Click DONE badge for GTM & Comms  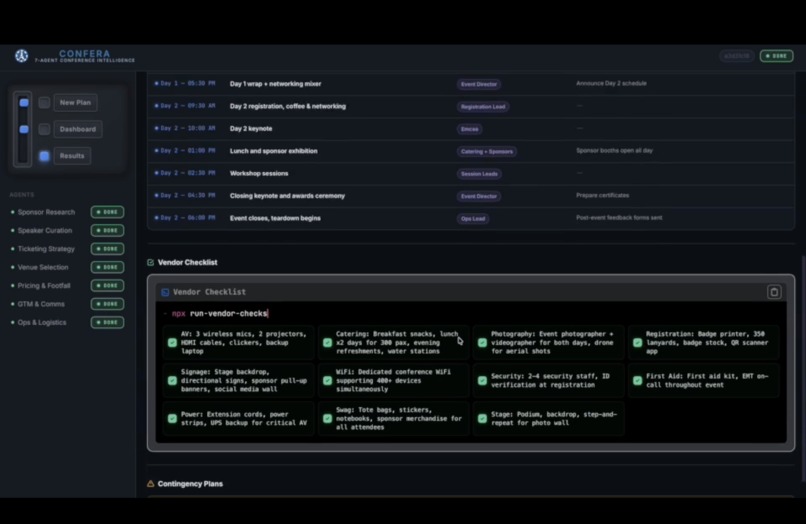(x=107, y=304)
